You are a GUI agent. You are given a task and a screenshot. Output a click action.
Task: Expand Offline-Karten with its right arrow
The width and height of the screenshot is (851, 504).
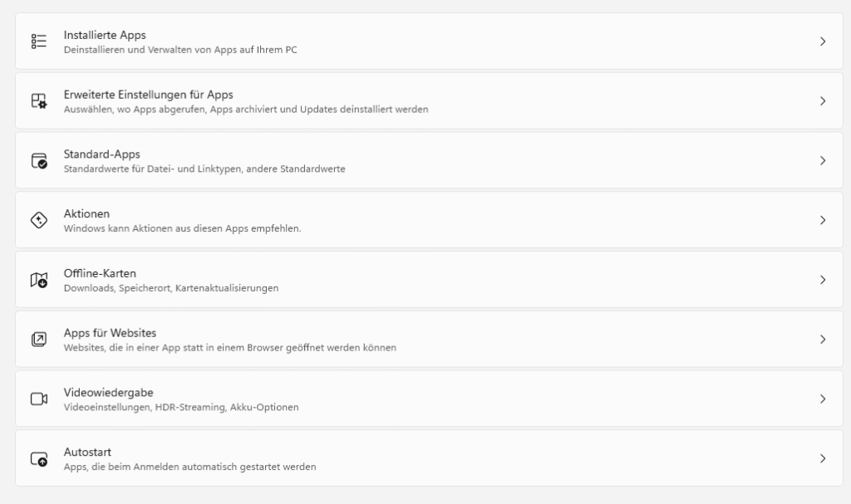tap(822, 280)
